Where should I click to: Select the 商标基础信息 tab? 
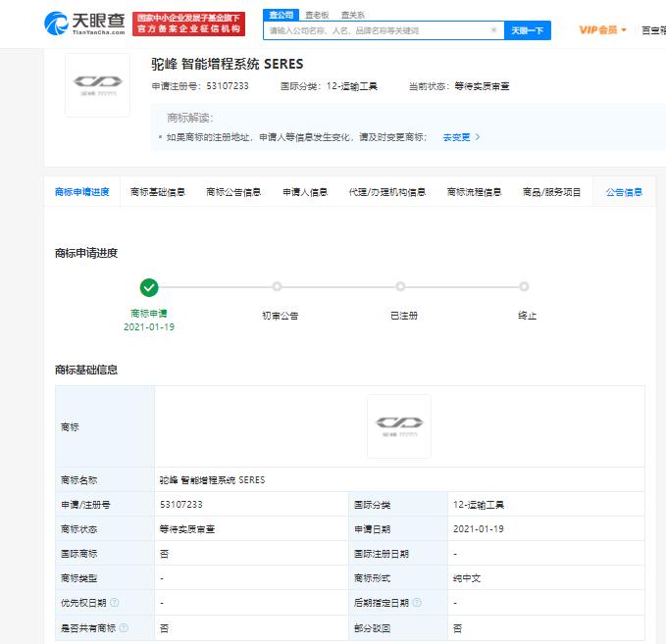(x=158, y=192)
